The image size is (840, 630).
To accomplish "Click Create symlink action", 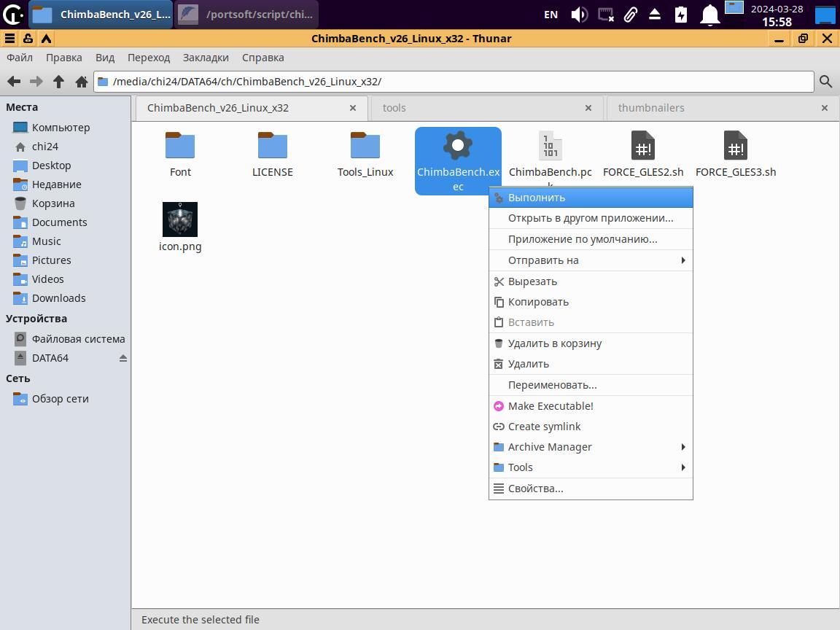I will tap(591, 427).
